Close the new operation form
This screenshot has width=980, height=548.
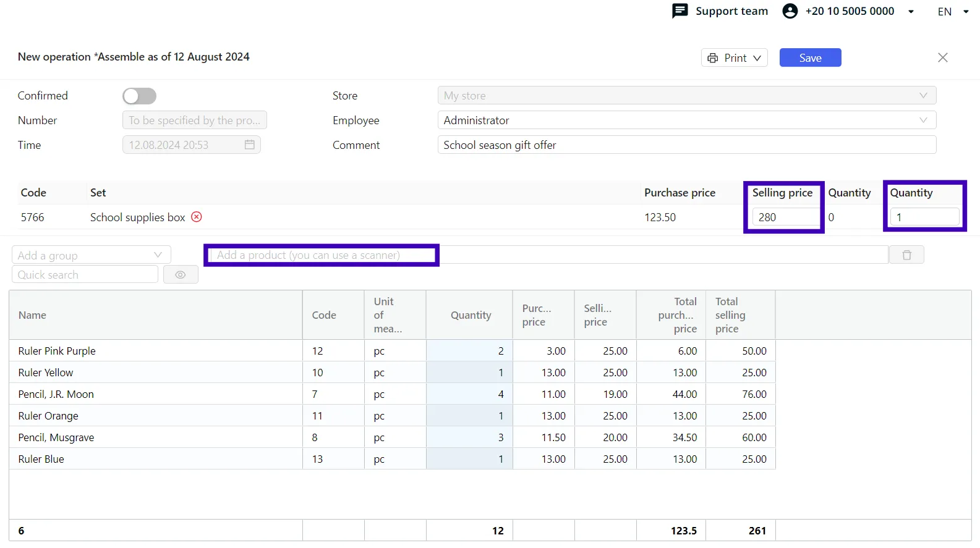point(942,57)
